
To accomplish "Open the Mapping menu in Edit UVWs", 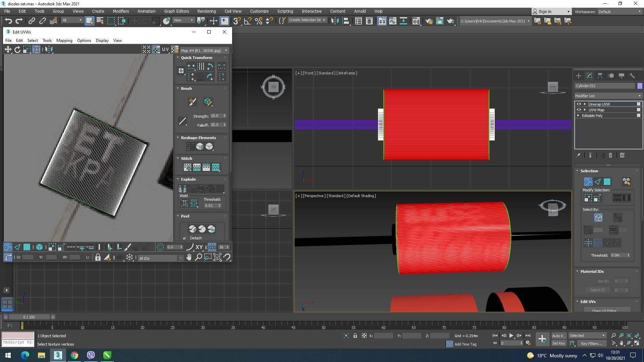I will click(x=64, y=41).
